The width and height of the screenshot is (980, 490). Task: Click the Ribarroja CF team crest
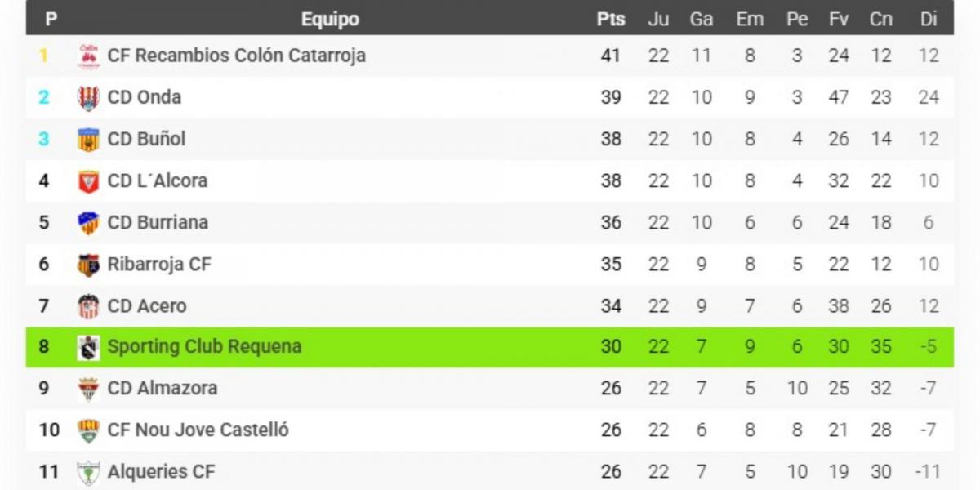88,265
